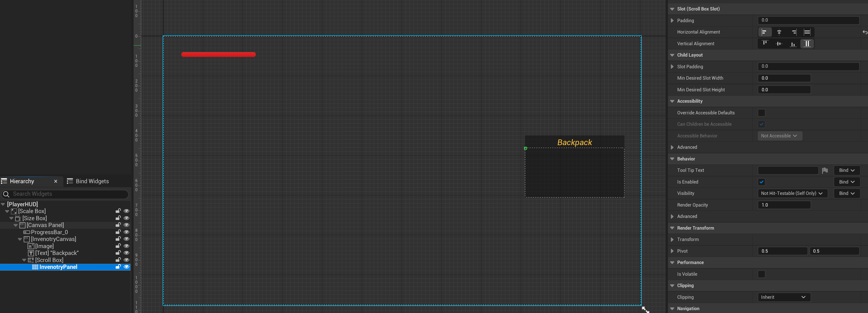868x313 pixels.
Task: Reset Horizontal Alignment to default arrow
Action: pos(865,32)
